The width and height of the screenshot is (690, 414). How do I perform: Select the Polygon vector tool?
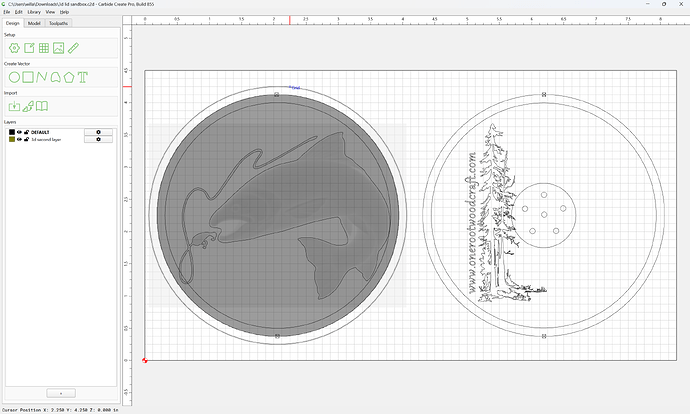click(x=69, y=77)
